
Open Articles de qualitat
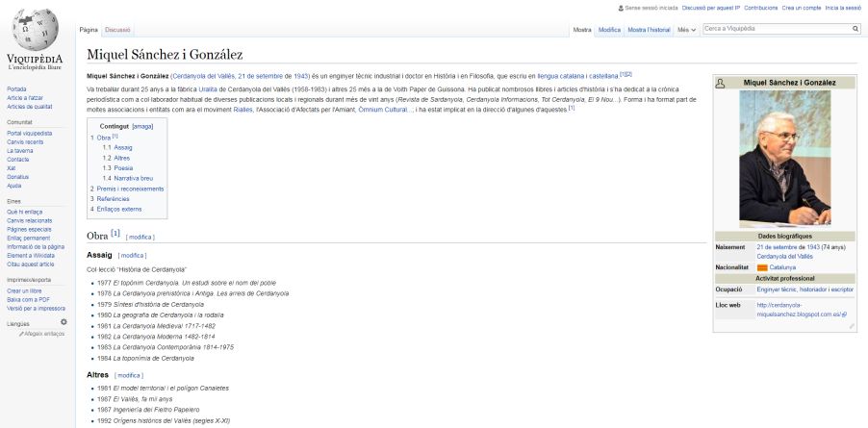pyautogui.click(x=29, y=107)
